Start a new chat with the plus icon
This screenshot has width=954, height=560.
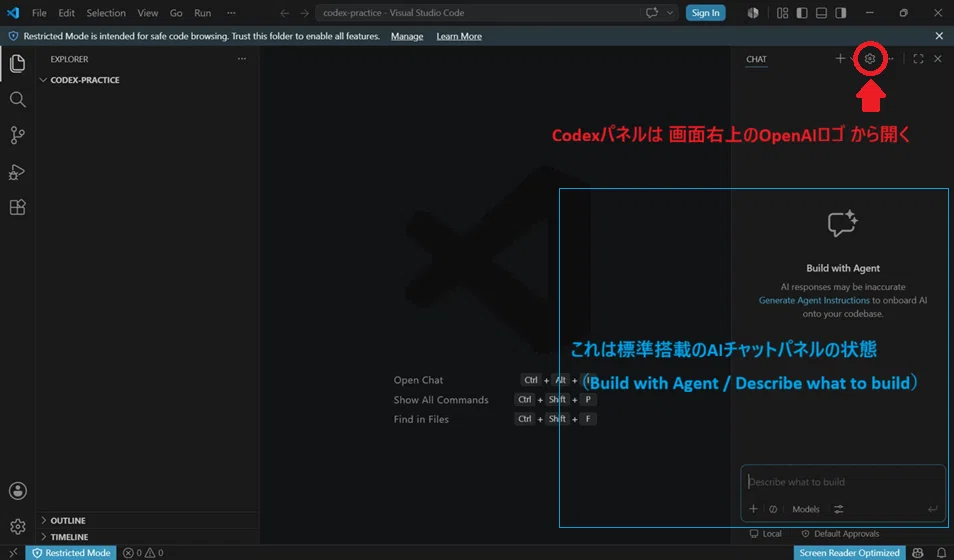tap(840, 58)
